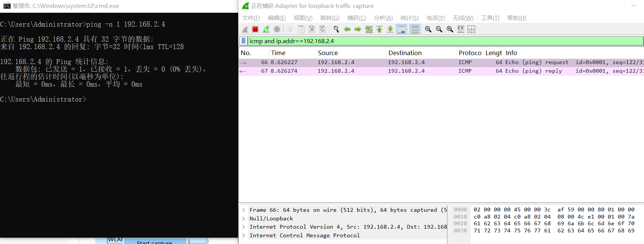The width and height of the screenshot is (644, 244).
Task: Open the 统计(S) menu
Action: (x=409, y=18)
